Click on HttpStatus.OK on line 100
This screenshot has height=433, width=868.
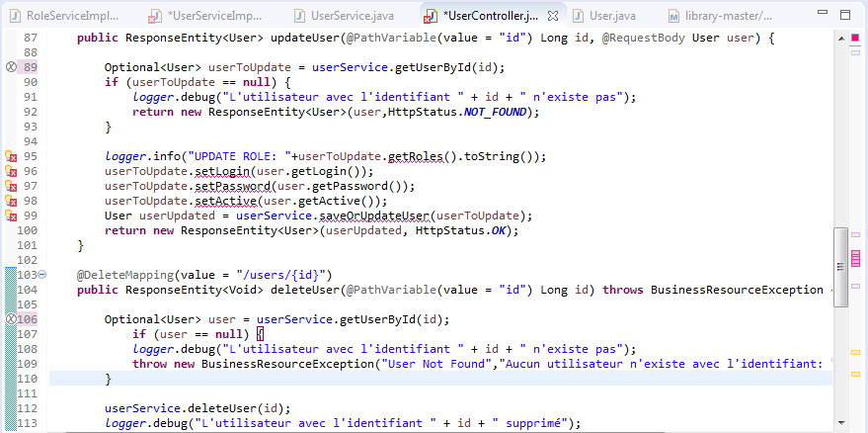pyautogui.click(x=459, y=230)
